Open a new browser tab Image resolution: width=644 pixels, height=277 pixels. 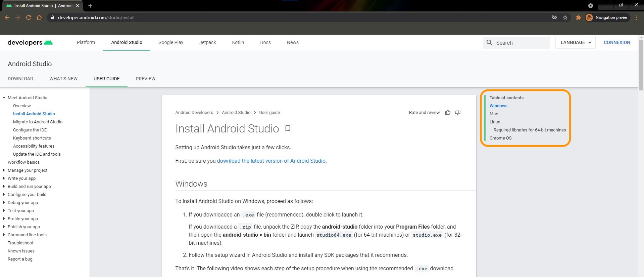(x=90, y=6)
